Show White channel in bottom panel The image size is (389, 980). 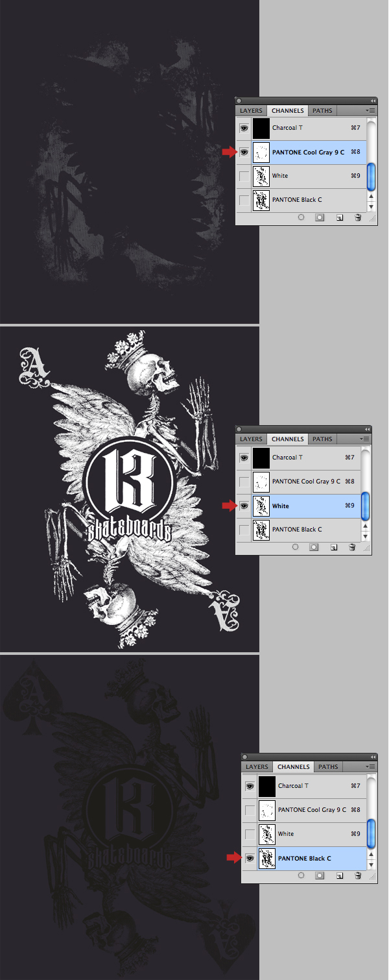tap(250, 834)
